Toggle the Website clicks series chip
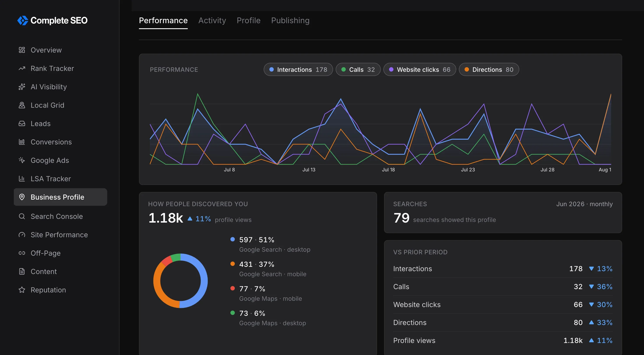 pos(419,70)
